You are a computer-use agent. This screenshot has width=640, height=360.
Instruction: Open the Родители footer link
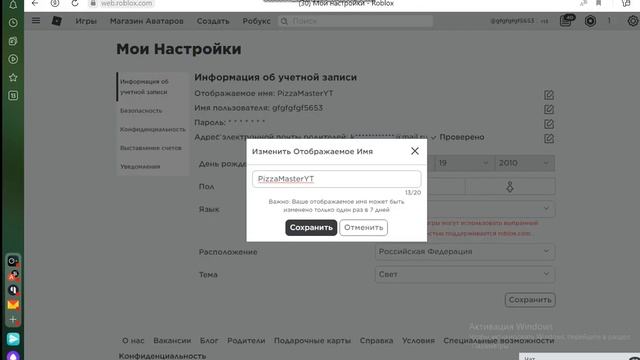[246, 340]
